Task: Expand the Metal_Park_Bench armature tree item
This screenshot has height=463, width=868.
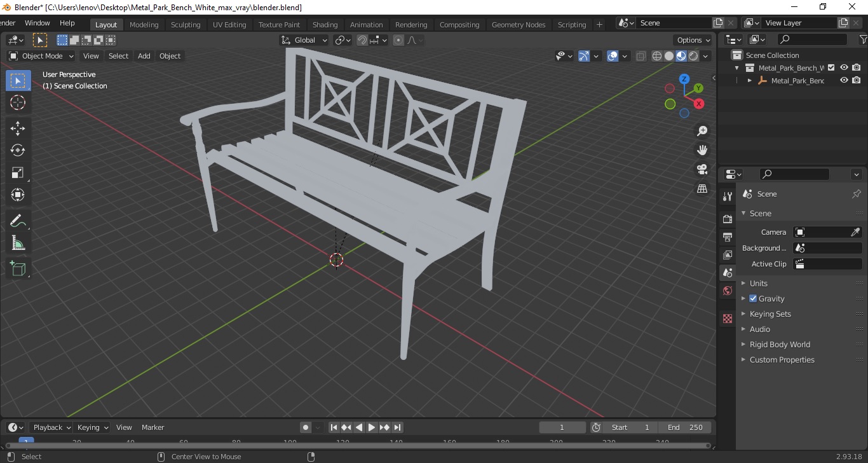Action: coord(750,80)
